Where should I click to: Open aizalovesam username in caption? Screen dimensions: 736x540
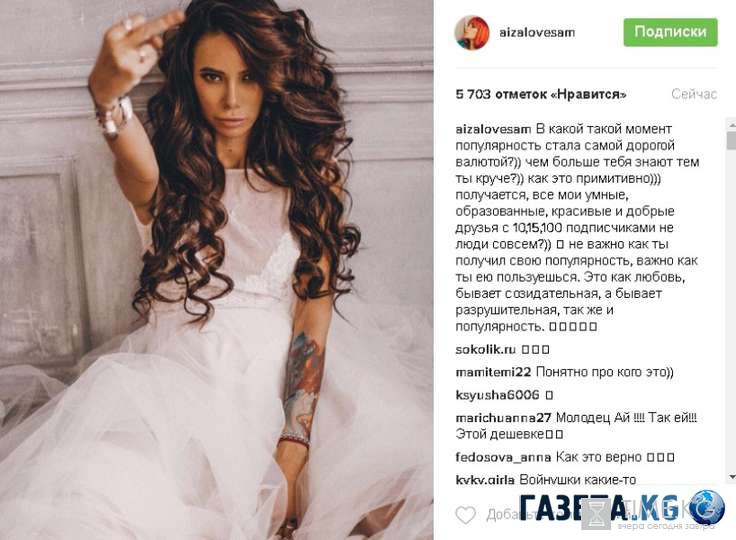pos(493,129)
